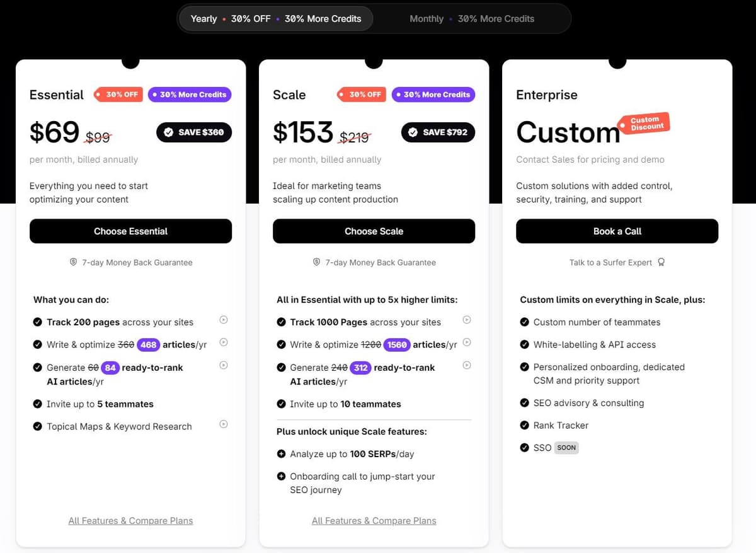Click checkmark icon beside Track 1000 Pages
756x553 pixels.
tap(281, 322)
